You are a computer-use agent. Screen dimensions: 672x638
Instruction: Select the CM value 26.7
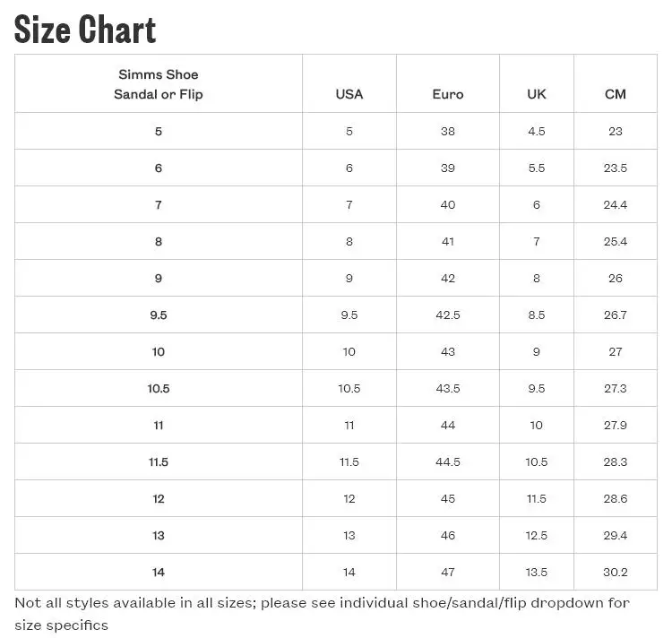pos(616,315)
